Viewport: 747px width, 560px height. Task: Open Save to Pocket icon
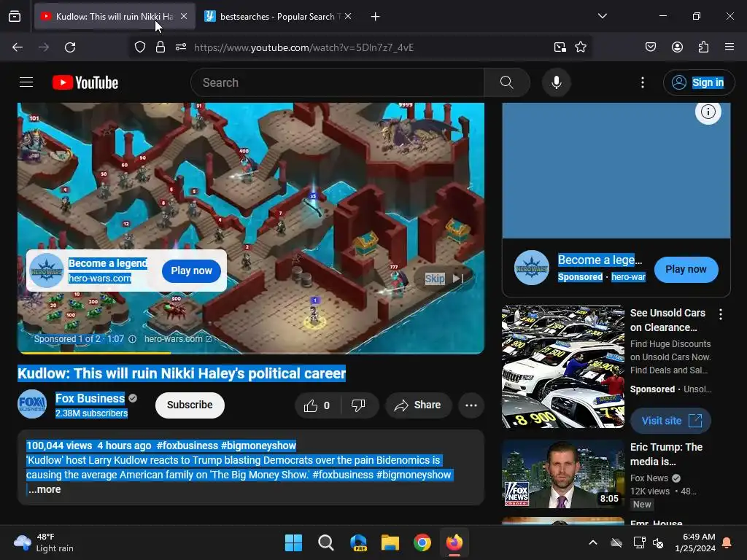click(651, 47)
